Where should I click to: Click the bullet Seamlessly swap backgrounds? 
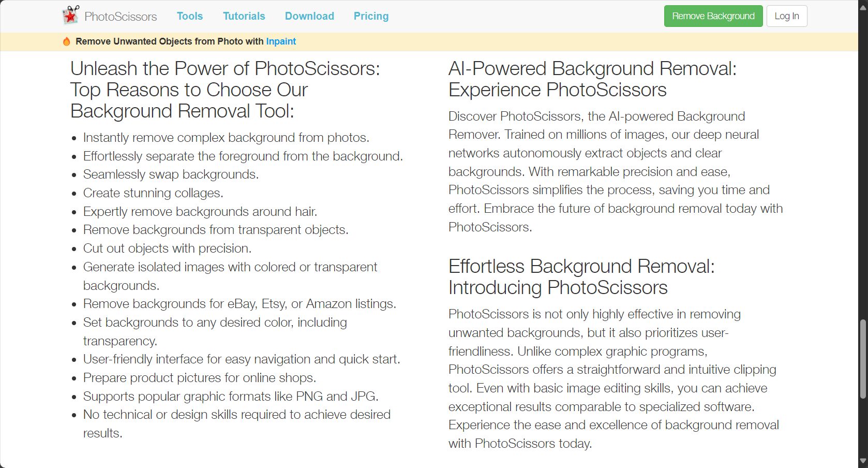coord(171,174)
